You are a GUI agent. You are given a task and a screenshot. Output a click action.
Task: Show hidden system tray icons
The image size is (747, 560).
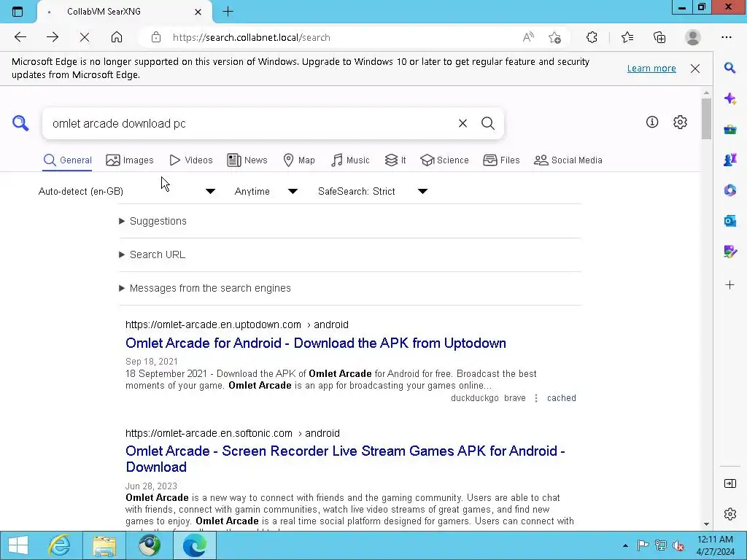coord(625,545)
